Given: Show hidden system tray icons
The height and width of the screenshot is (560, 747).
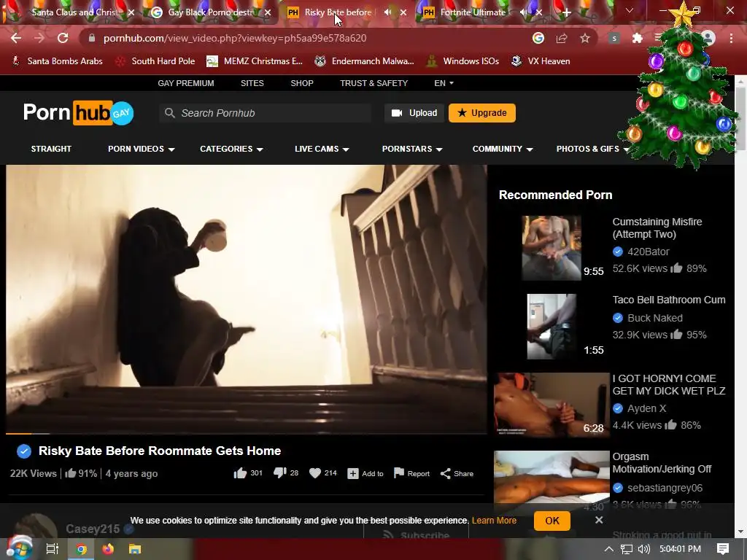Looking at the screenshot, I should point(609,549).
